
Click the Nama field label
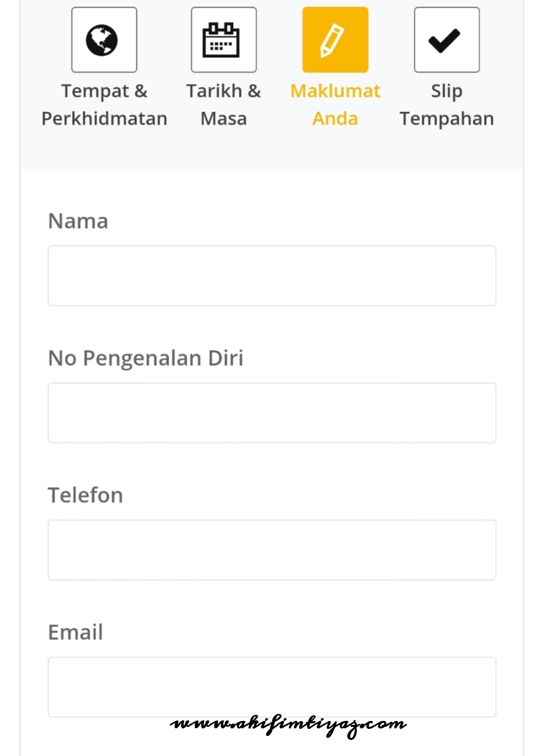point(78,221)
